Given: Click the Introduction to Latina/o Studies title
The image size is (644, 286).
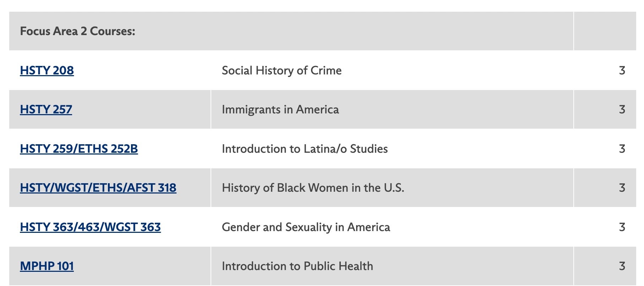Looking at the screenshot, I should (305, 149).
